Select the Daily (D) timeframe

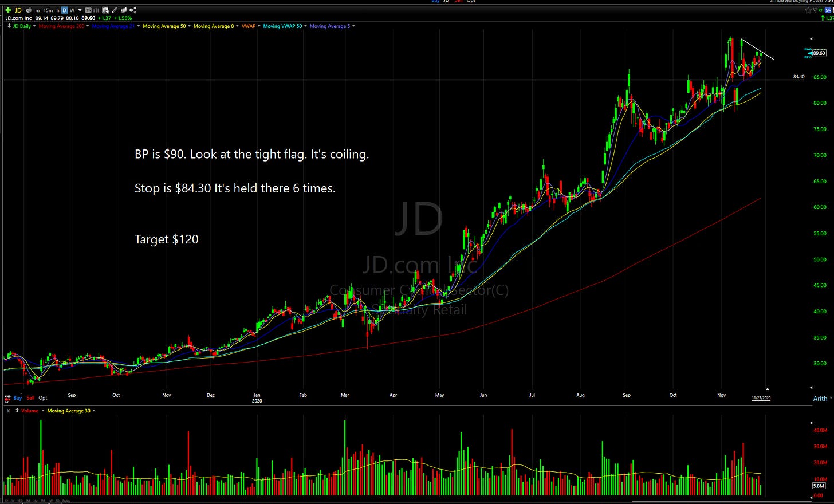pyautogui.click(x=65, y=10)
